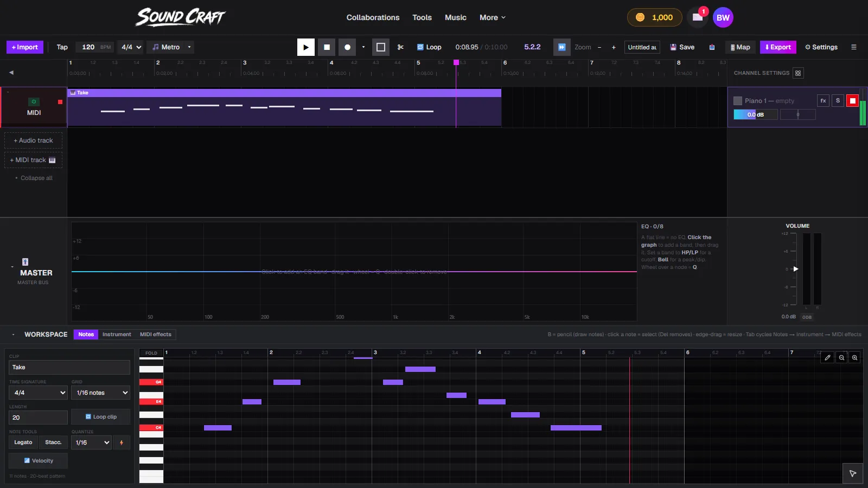Toggle MIDI track record arm square
This screenshot has height=488, width=868.
tap(60, 102)
